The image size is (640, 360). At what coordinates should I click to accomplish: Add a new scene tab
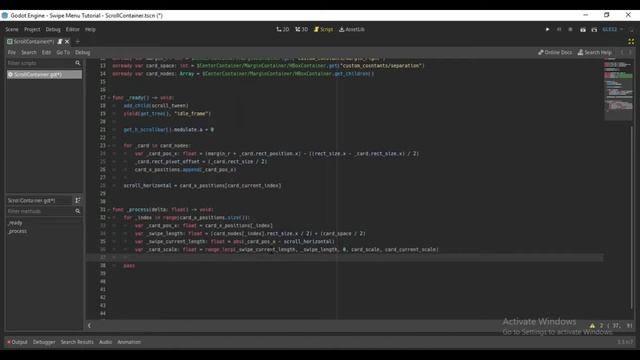pos(78,41)
